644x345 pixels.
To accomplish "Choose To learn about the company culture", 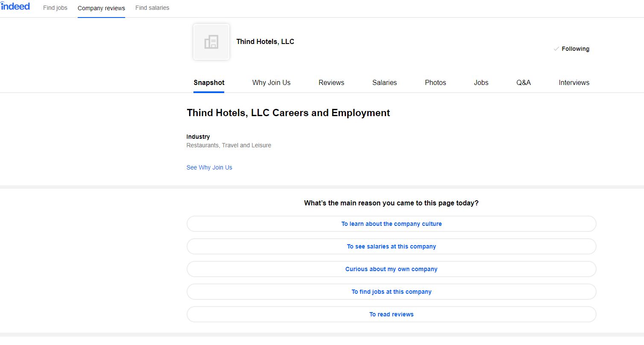I will [x=391, y=224].
